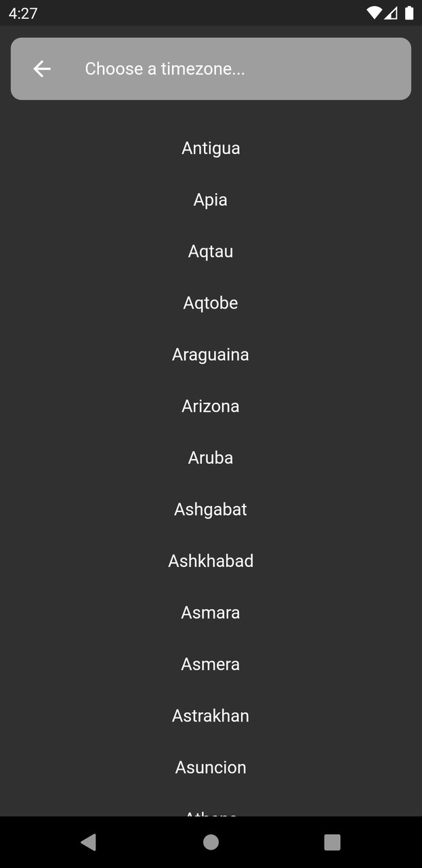The image size is (422, 868).
Task: Pick Aqtau from the list
Action: click(x=211, y=251)
